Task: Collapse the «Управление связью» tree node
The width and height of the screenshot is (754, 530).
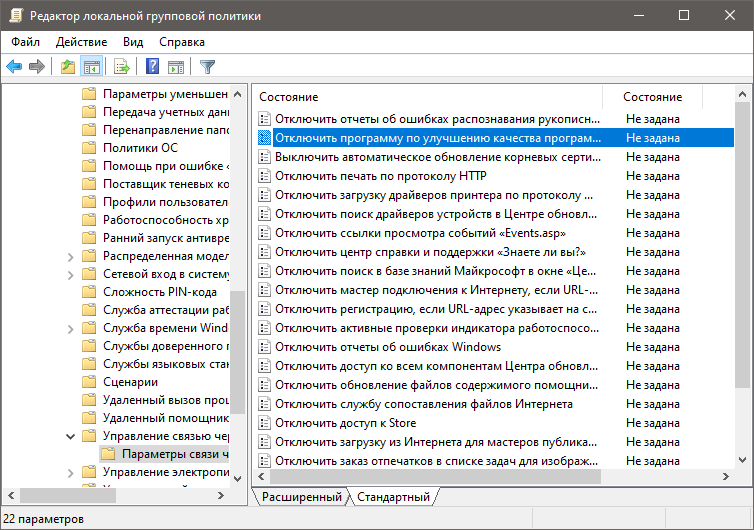Action: tap(70, 436)
